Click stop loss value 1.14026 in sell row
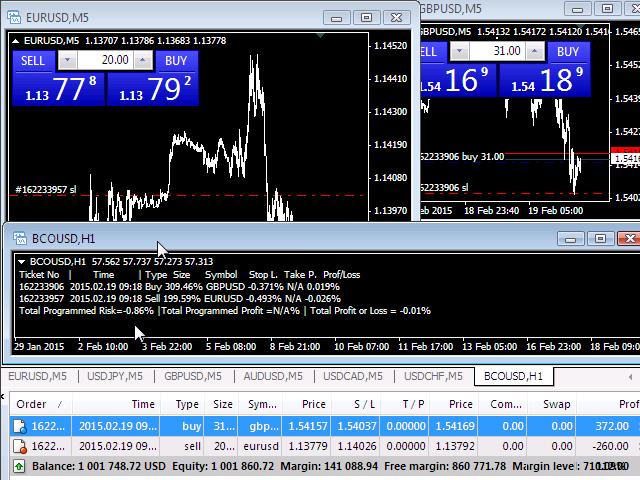640x480 pixels. [x=356, y=446]
